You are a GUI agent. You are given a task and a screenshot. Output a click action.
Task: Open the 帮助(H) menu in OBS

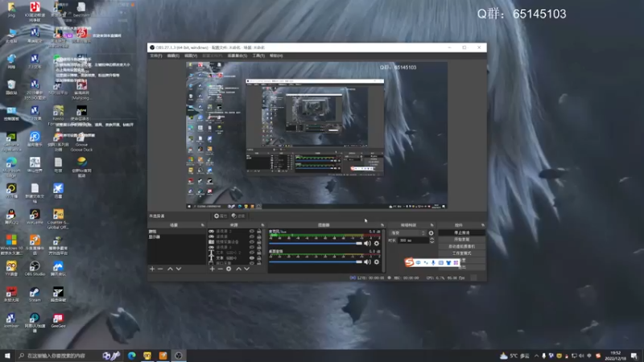(x=276, y=56)
